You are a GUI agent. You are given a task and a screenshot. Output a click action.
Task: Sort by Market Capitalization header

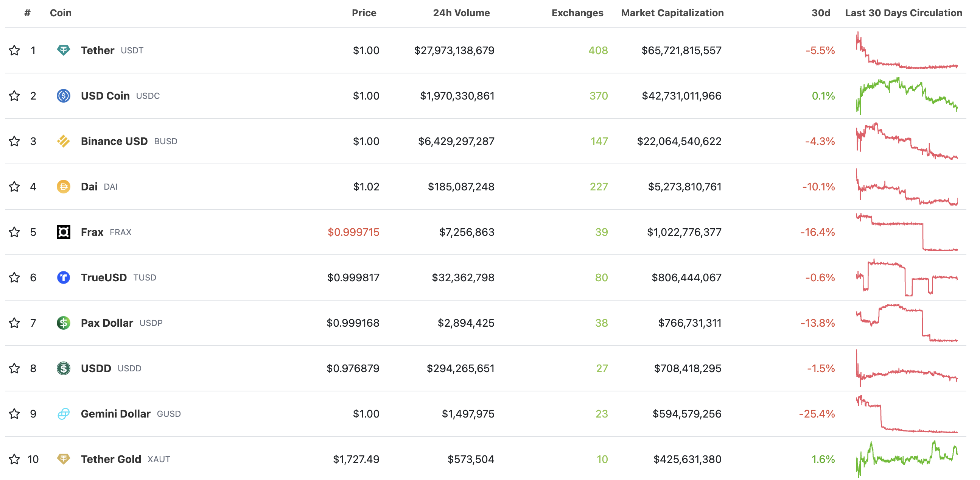click(673, 13)
